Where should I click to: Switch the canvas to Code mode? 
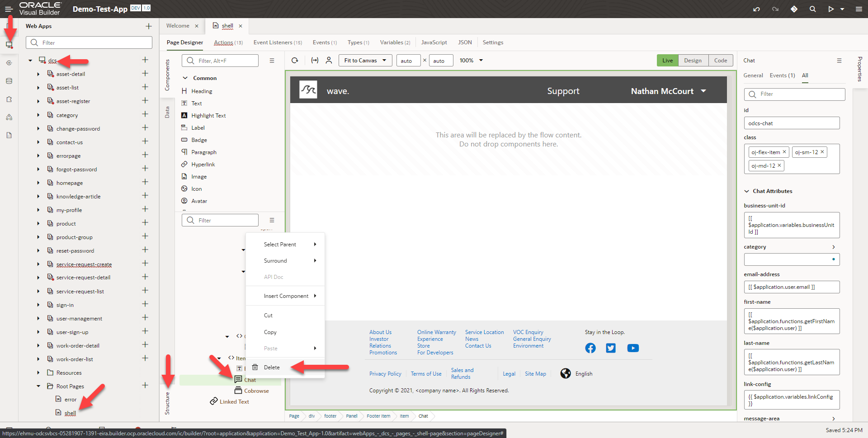[721, 60]
